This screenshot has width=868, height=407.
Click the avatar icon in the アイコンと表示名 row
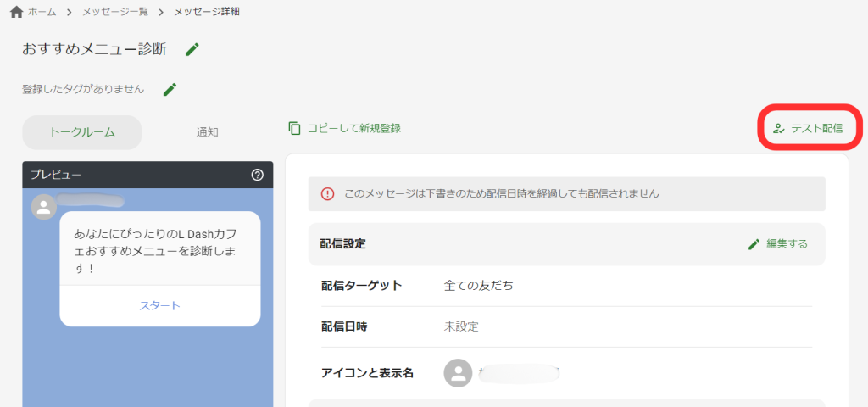[x=458, y=372]
